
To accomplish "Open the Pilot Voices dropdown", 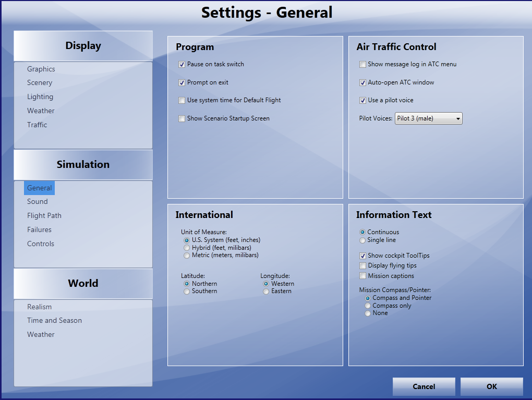I will [x=429, y=118].
